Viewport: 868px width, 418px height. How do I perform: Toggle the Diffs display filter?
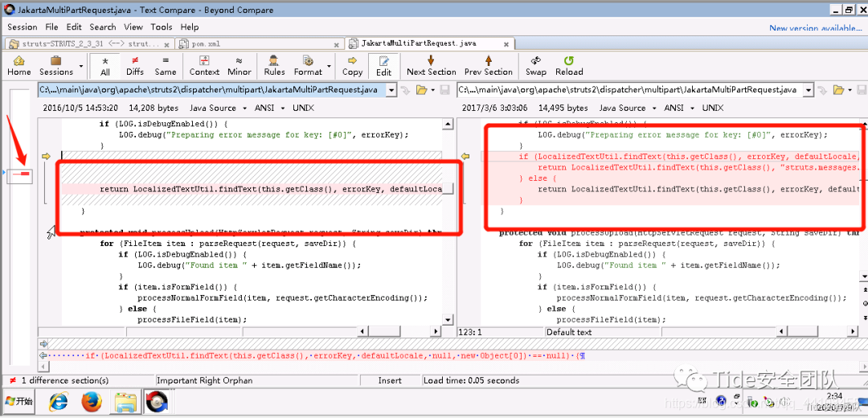tap(135, 65)
